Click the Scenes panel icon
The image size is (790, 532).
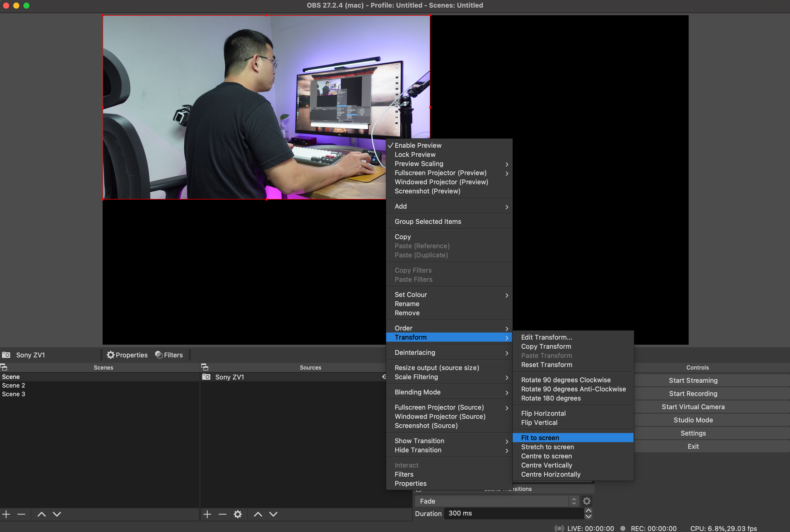5,368
